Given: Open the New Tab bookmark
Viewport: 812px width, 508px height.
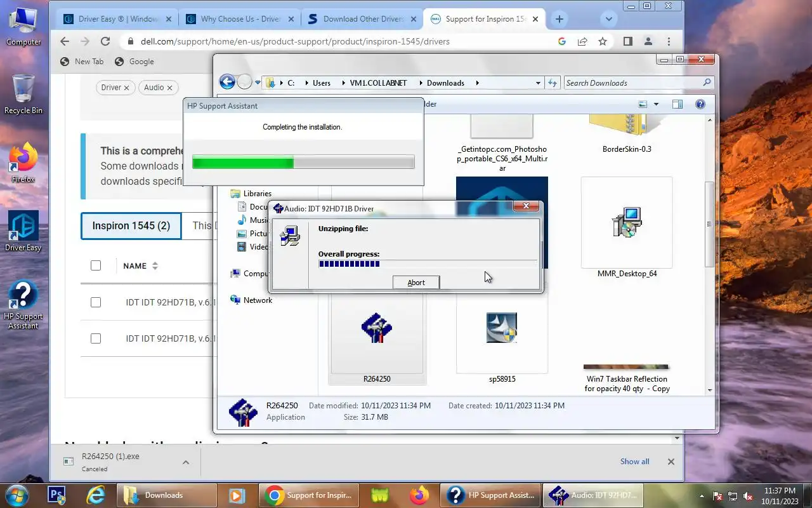Looking at the screenshot, I should (82, 62).
